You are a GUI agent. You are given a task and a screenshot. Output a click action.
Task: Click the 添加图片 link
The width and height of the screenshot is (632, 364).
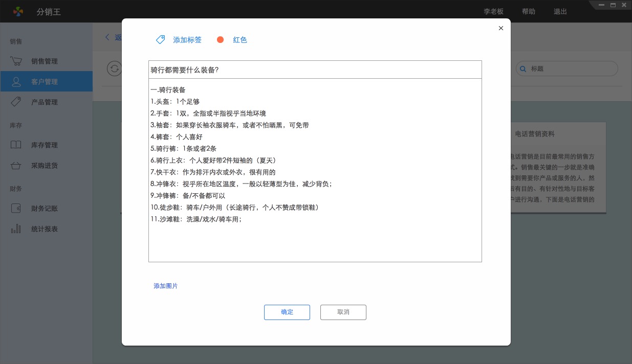(x=166, y=286)
